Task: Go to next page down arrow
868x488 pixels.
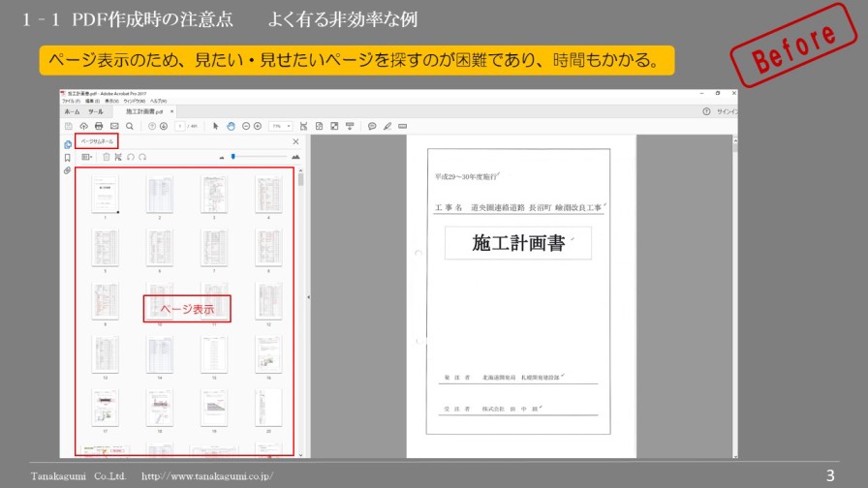Action: click(164, 126)
